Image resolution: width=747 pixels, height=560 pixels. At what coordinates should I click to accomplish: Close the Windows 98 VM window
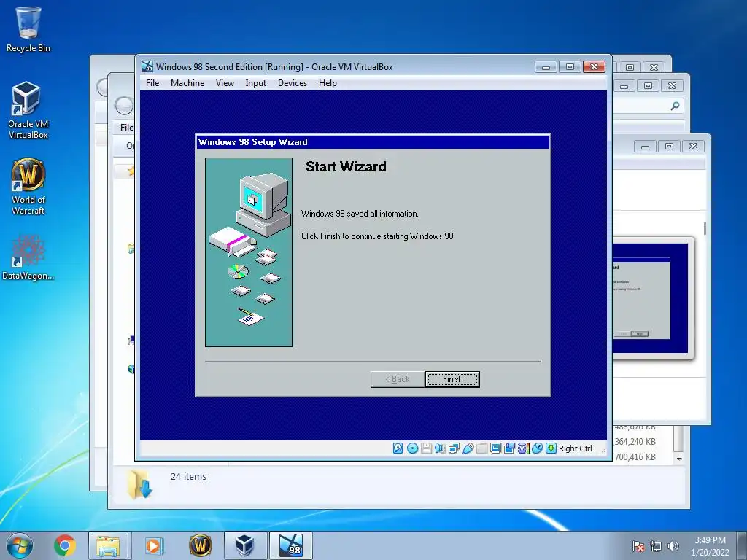594,66
